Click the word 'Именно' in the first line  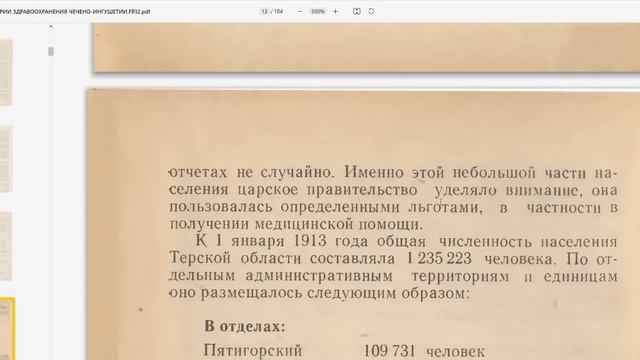tap(373, 172)
